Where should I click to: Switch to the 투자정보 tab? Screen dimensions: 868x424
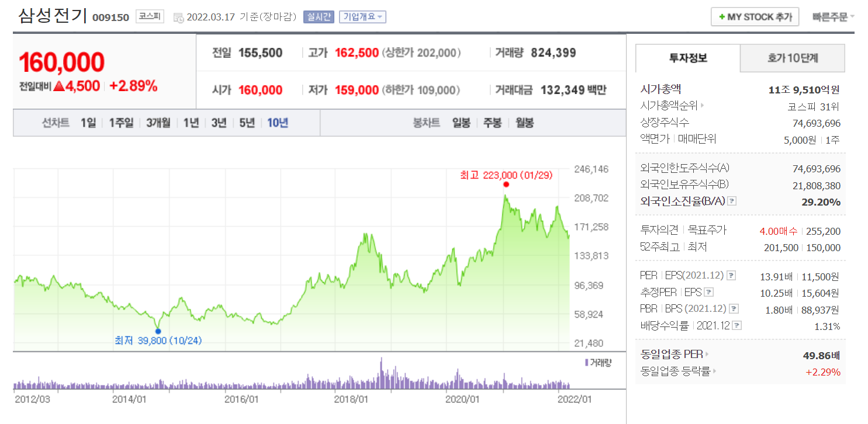(688, 58)
